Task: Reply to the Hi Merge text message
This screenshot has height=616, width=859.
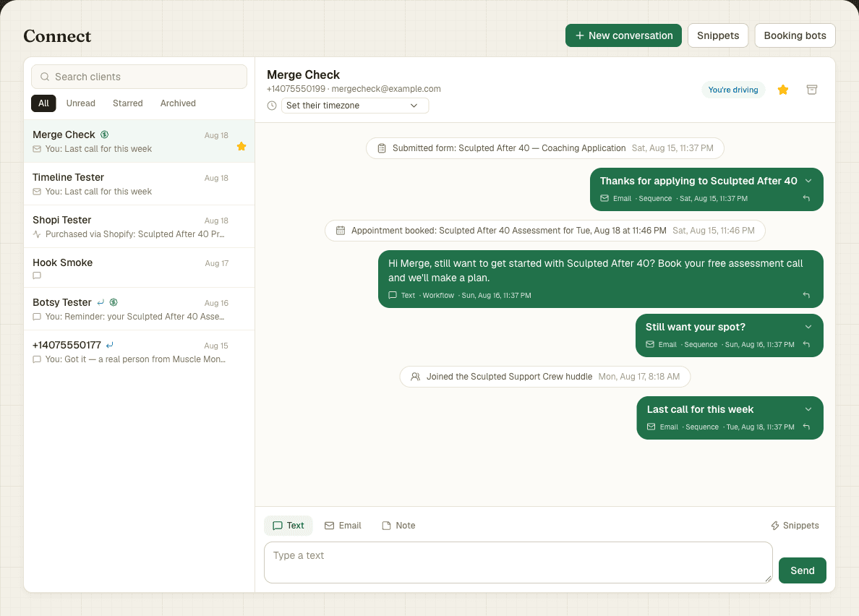Action: point(806,295)
